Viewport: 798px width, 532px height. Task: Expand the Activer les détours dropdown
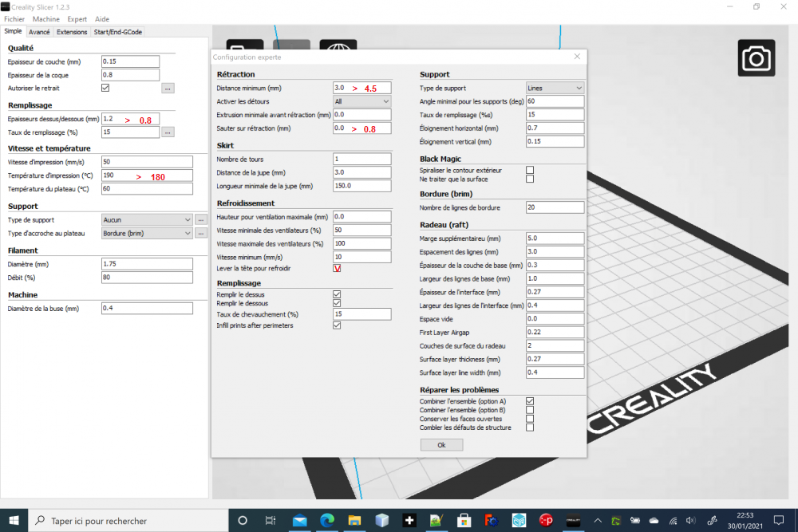coord(361,101)
